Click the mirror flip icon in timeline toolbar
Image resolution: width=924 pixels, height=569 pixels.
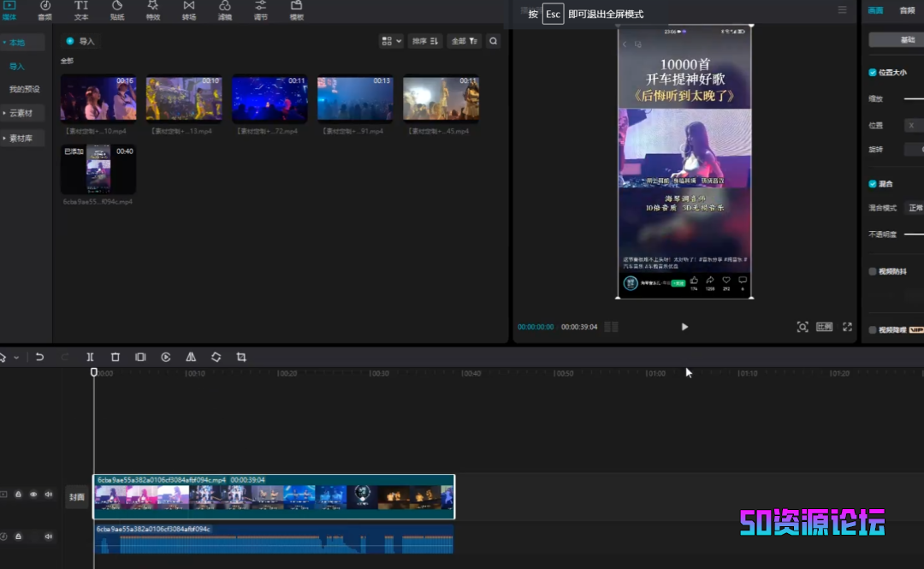pos(191,357)
